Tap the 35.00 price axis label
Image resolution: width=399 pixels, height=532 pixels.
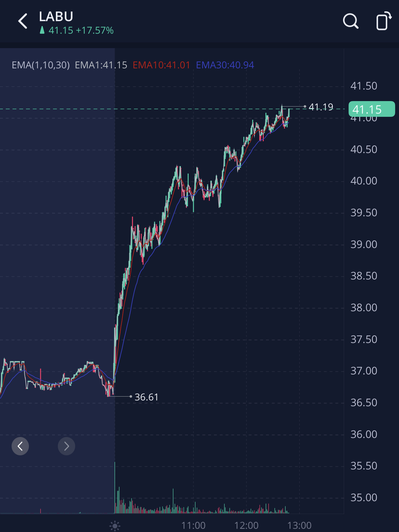[x=364, y=498]
